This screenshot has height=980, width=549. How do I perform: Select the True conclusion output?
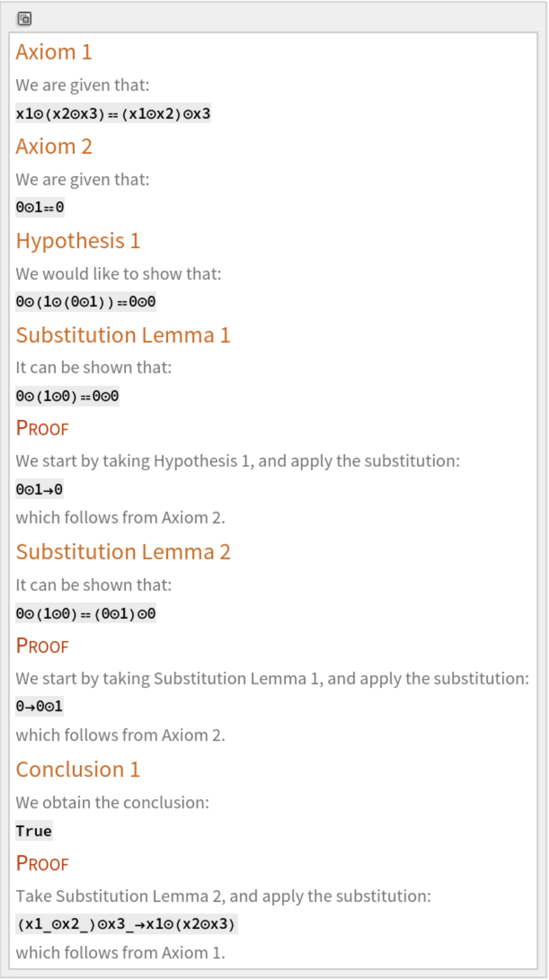34,831
